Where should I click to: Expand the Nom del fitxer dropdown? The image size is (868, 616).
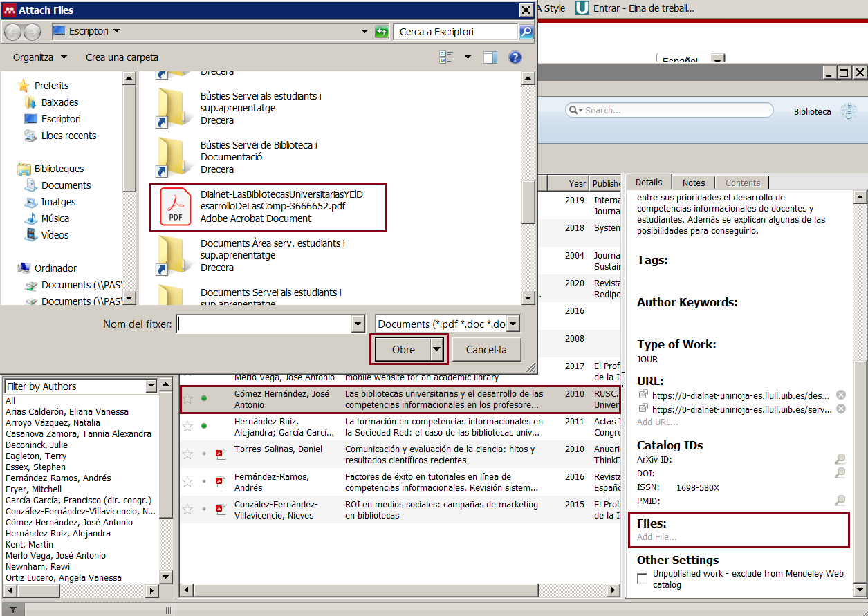click(358, 324)
